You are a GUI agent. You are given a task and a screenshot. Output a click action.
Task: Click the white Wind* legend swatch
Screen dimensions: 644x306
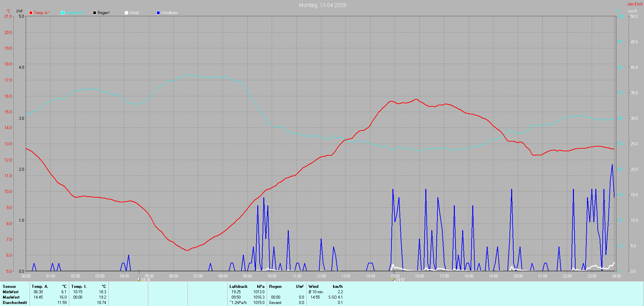pyautogui.click(x=126, y=13)
